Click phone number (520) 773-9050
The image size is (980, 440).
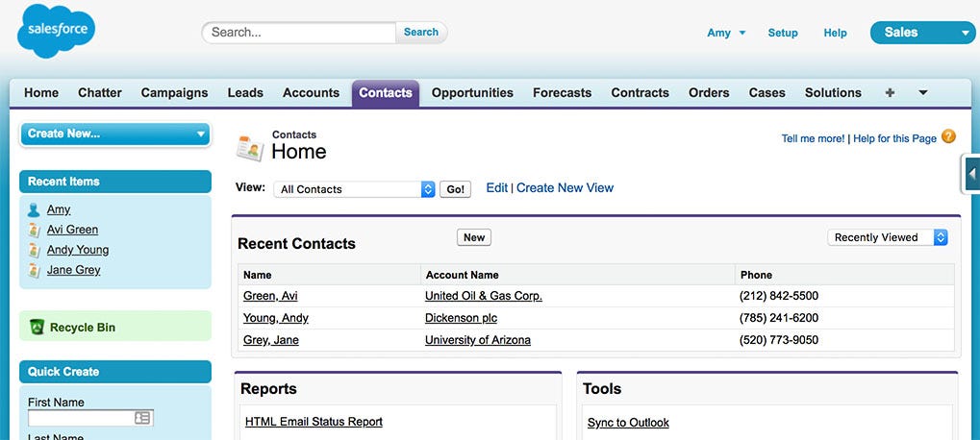pyautogui.click(x=779, y=340)
